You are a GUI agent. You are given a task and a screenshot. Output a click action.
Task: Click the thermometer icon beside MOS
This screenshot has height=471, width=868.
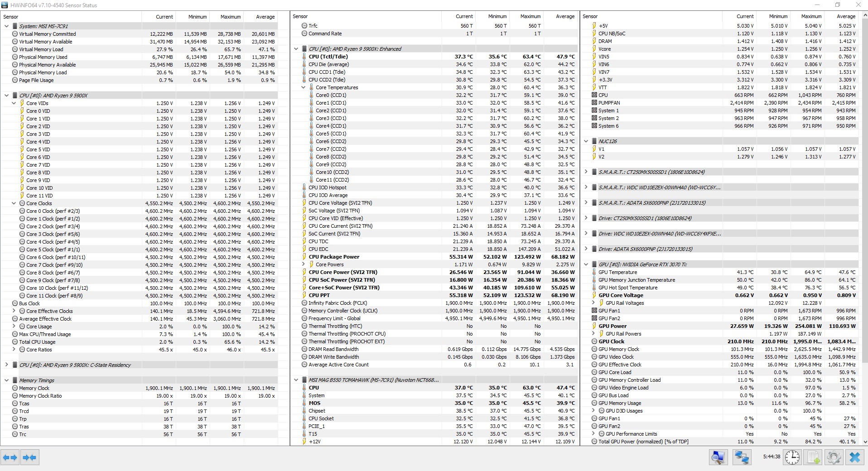click(x=304, y=403)
